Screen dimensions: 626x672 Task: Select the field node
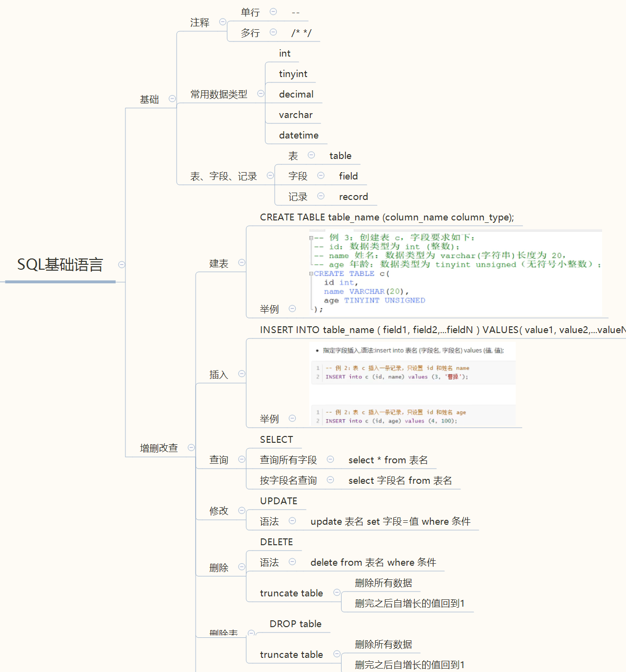pos(348,176)
